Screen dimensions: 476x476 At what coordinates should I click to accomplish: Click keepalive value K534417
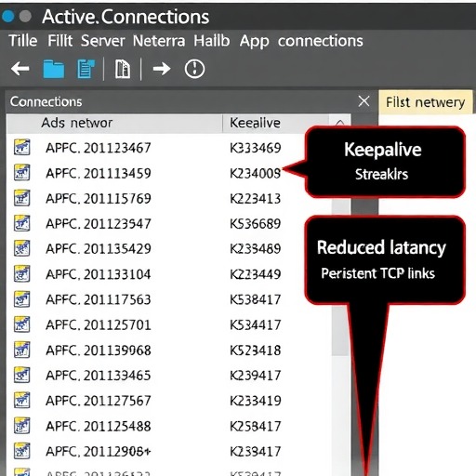pyautogui.click(x=256, y=325)
